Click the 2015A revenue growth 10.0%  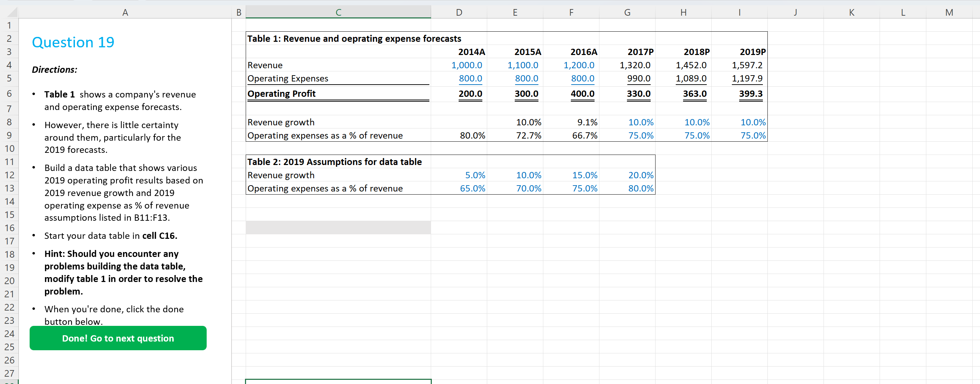[x=528, y=122]
